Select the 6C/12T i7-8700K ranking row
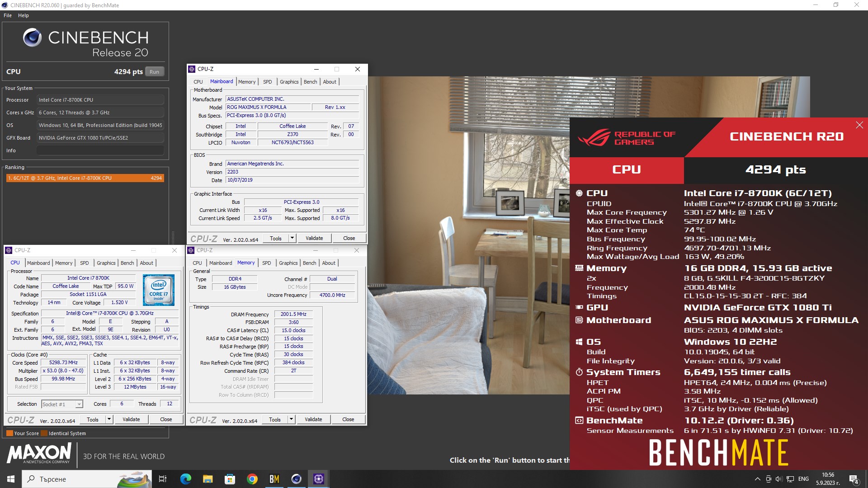 coord(85,178)
